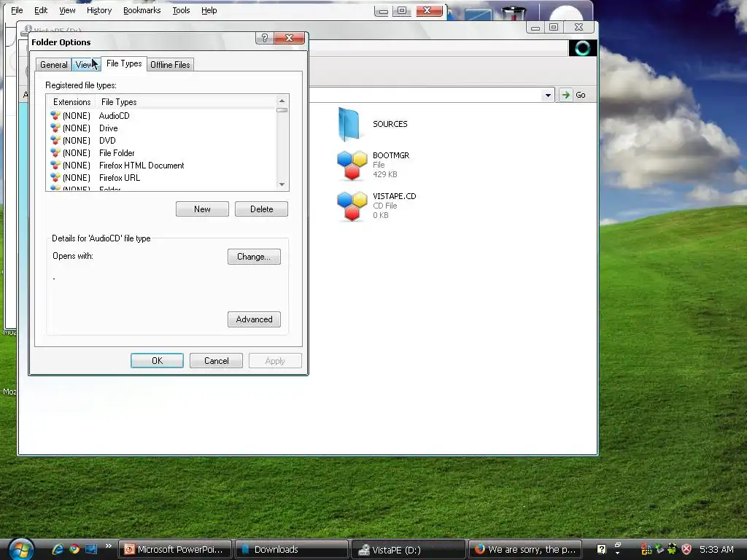Click the throbber activity indicator icon

(x=583, y=48)
